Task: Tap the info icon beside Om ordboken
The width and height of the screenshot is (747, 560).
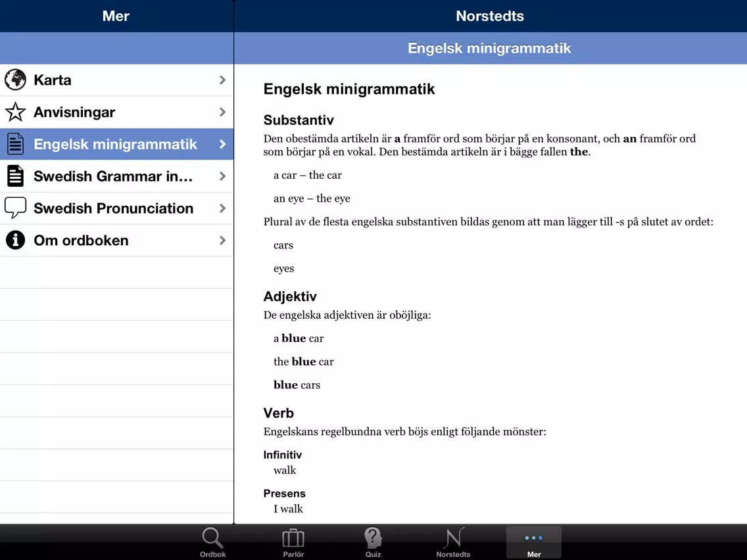Action: pyautogui.click(x=15, y=240)
